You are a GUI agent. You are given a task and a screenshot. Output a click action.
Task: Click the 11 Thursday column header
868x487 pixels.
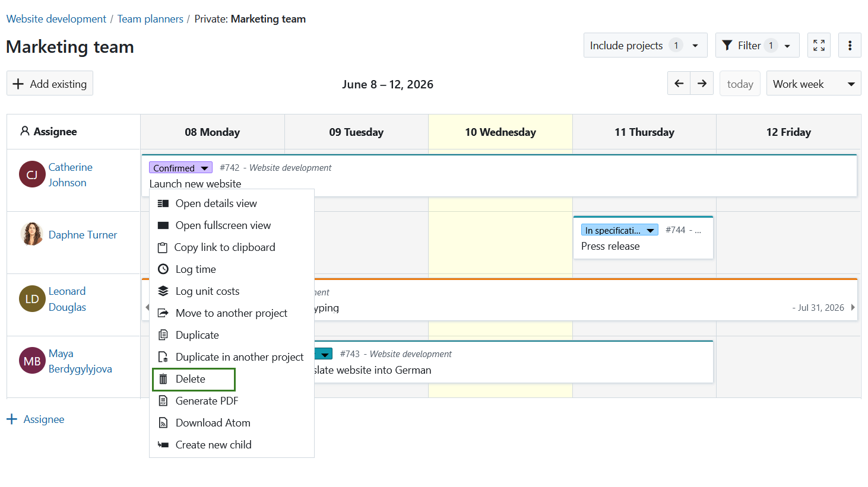pos(644,132)
